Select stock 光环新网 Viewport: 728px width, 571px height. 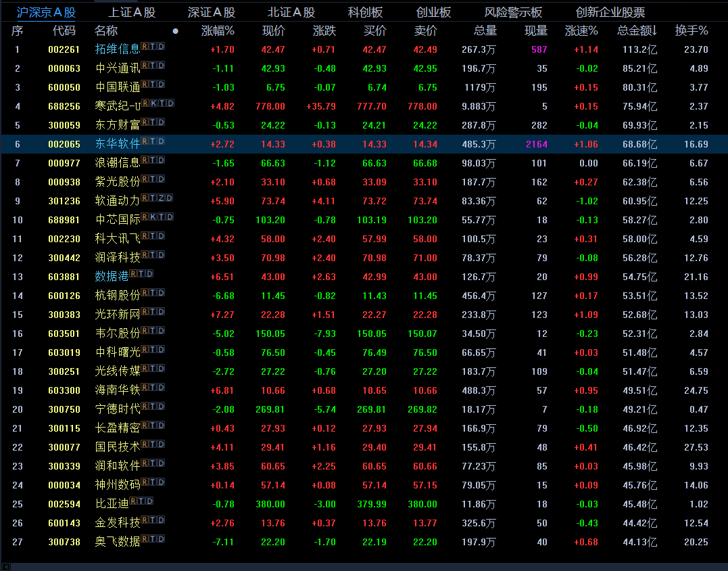coord(118,315)
